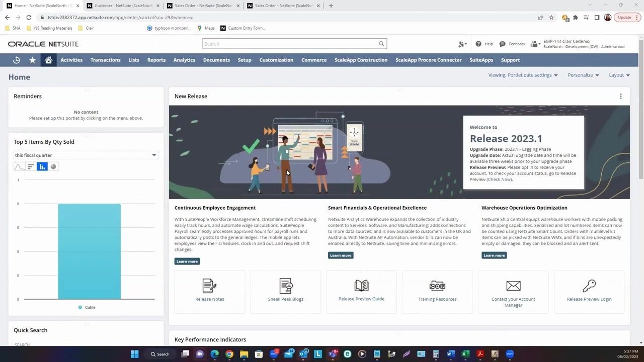
Task: Open the Reports menu
Action: click(156, 60)
